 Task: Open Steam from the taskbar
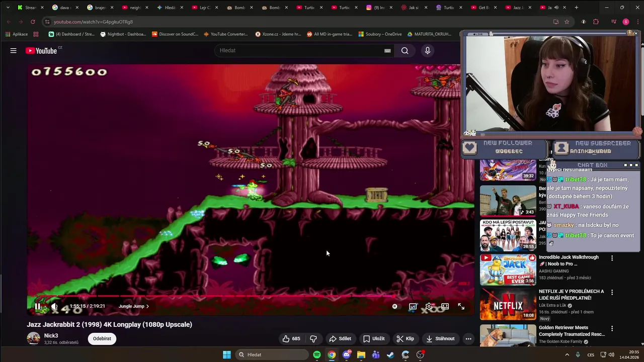390,354
